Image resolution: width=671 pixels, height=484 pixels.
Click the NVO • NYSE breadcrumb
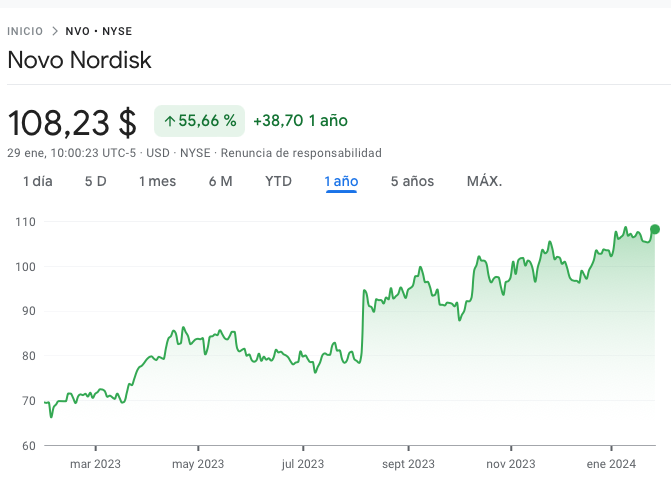[99, 31]
